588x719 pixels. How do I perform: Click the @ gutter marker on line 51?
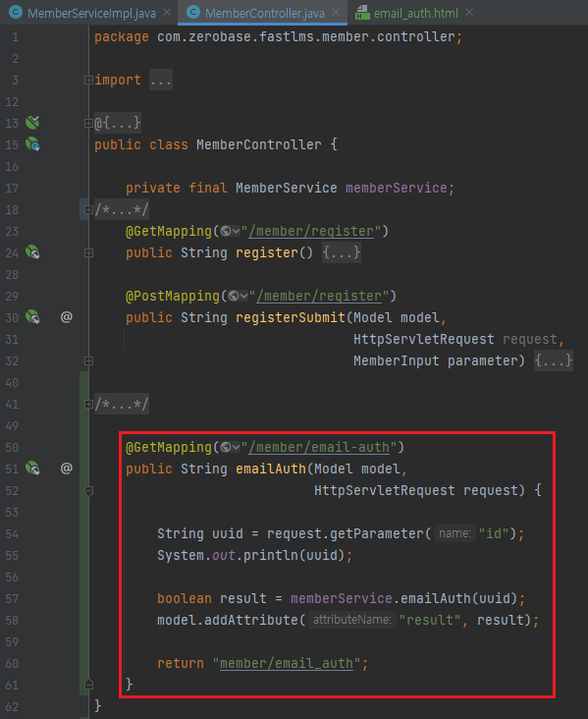67,469
